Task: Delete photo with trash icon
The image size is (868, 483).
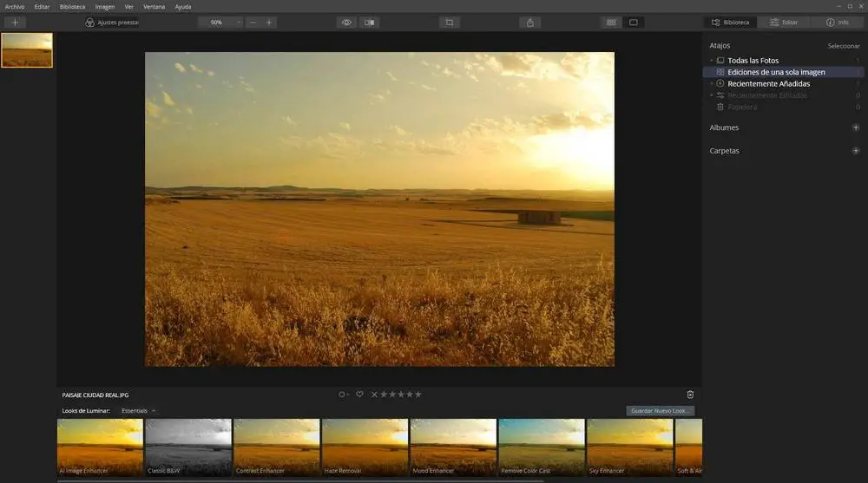Action: pyautogui.click(x=690, y=395)
